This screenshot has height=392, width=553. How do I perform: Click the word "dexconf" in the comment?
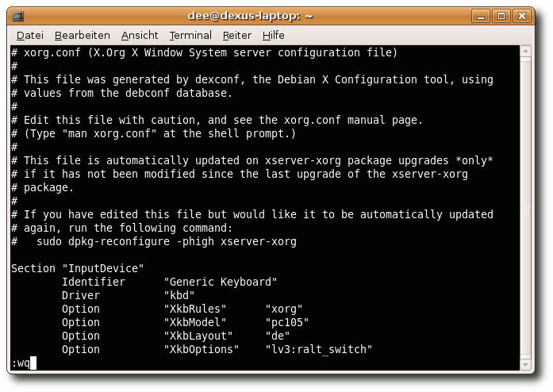tap(217, 79)
